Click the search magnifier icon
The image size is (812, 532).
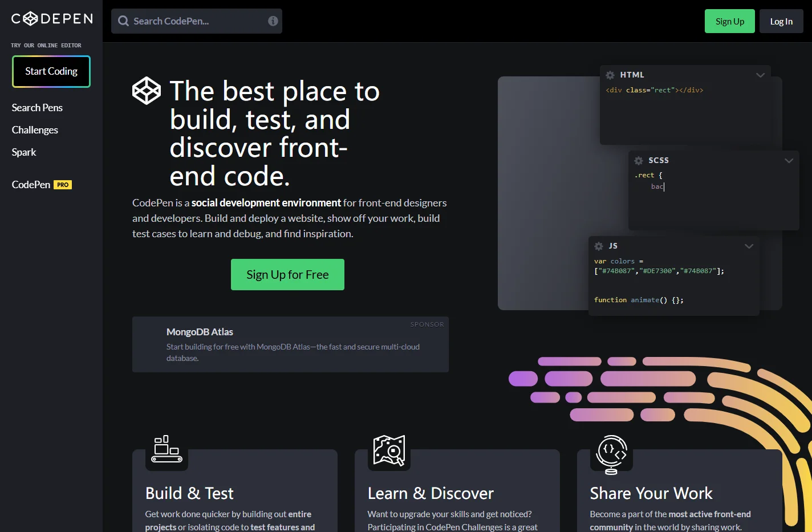(x=123, y=21)
